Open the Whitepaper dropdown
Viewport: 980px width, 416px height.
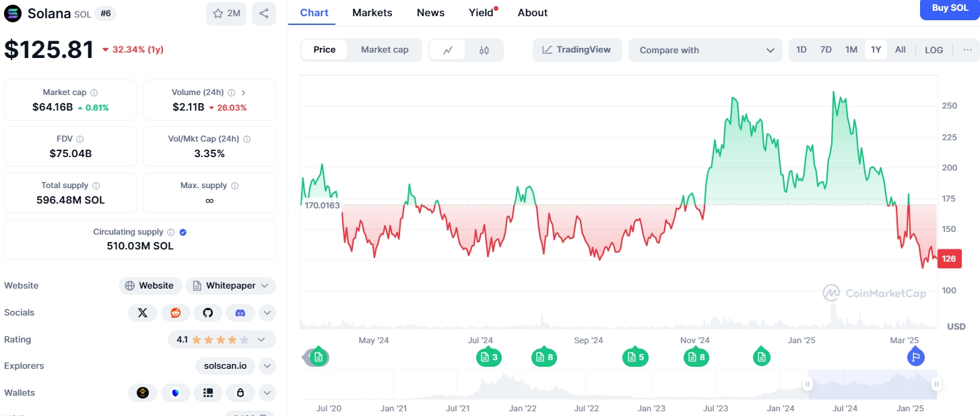pos(230,286)
